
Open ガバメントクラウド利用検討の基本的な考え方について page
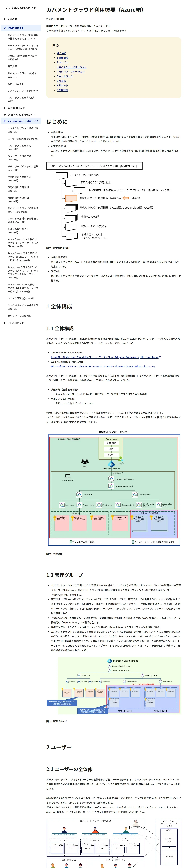point(23,37)
